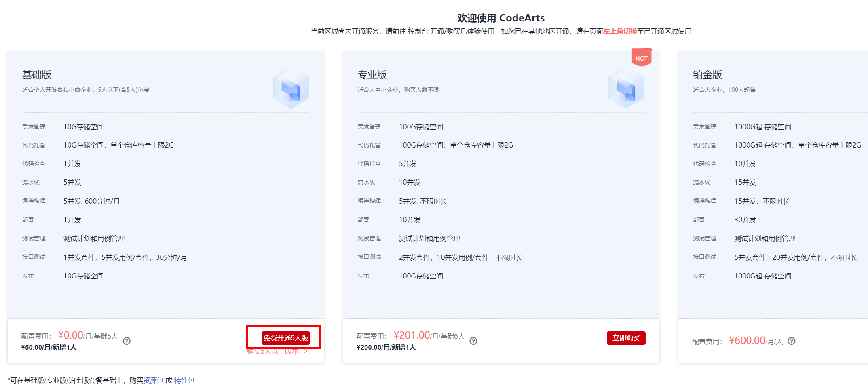Click the ¥201.00 monthly price
The image size is (868, 390).
pos(412,335)
